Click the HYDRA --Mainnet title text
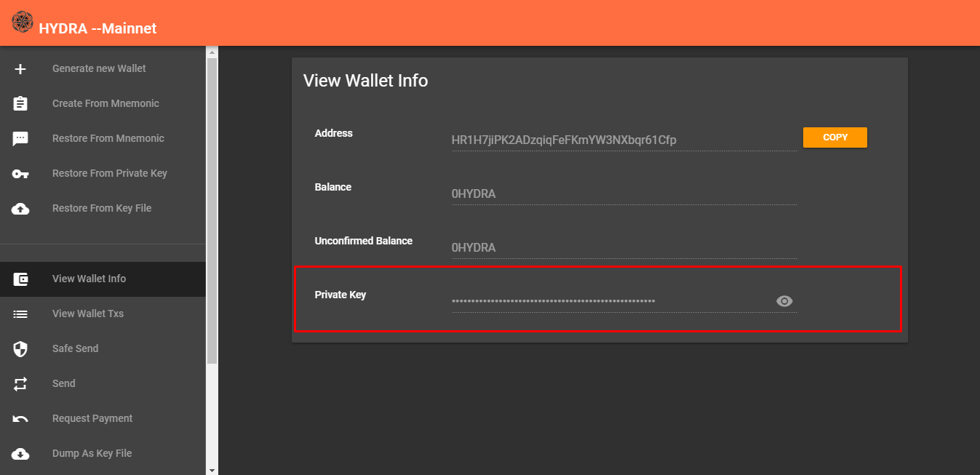The width and height of the screenshot is (980, 475). (x=98, y=28)
